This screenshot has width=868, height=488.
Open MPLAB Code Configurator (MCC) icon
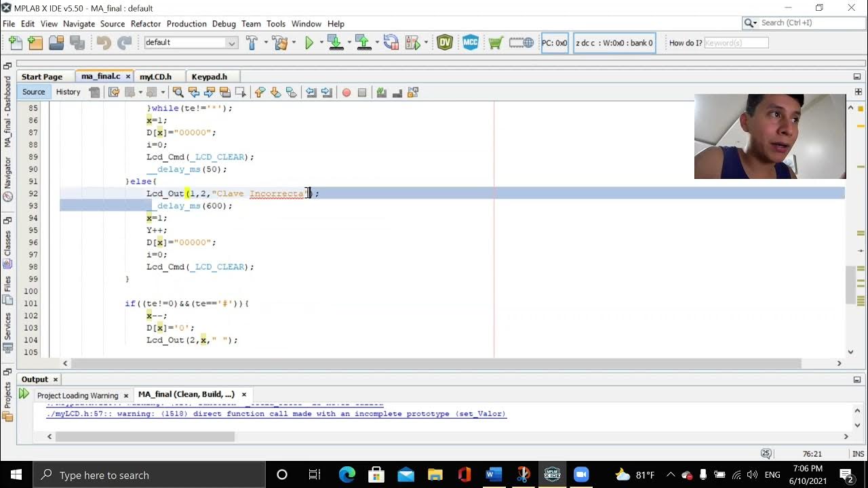(471, 43)
